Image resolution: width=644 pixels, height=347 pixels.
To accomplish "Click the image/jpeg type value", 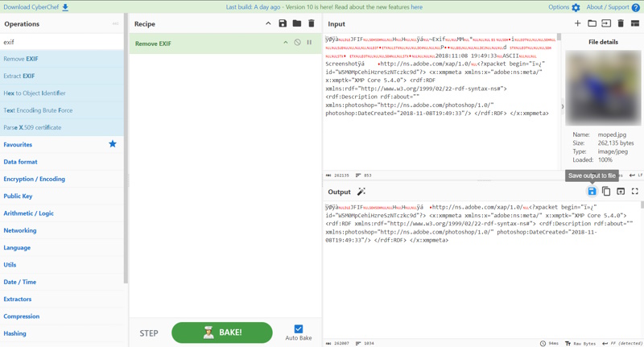I will 613,151.
